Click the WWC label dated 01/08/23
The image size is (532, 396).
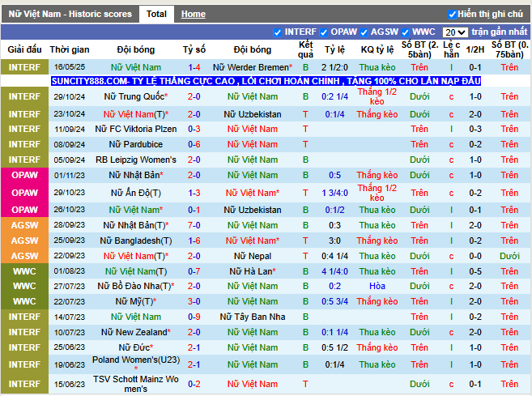coord(24,271)
